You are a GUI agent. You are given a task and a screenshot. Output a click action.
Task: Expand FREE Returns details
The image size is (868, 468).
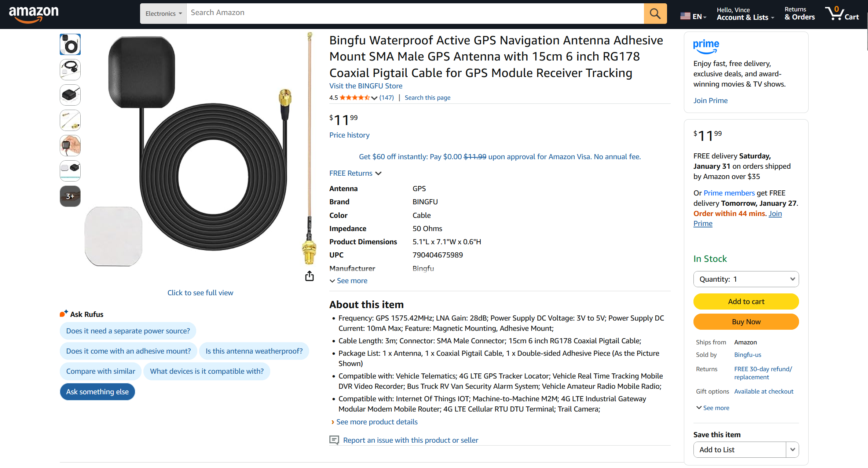(x=355, y=173)
